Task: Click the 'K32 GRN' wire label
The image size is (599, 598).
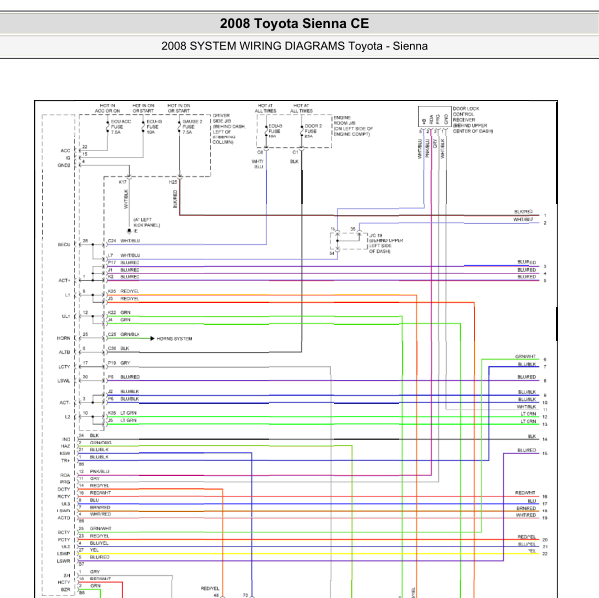Action: point(119,313)
